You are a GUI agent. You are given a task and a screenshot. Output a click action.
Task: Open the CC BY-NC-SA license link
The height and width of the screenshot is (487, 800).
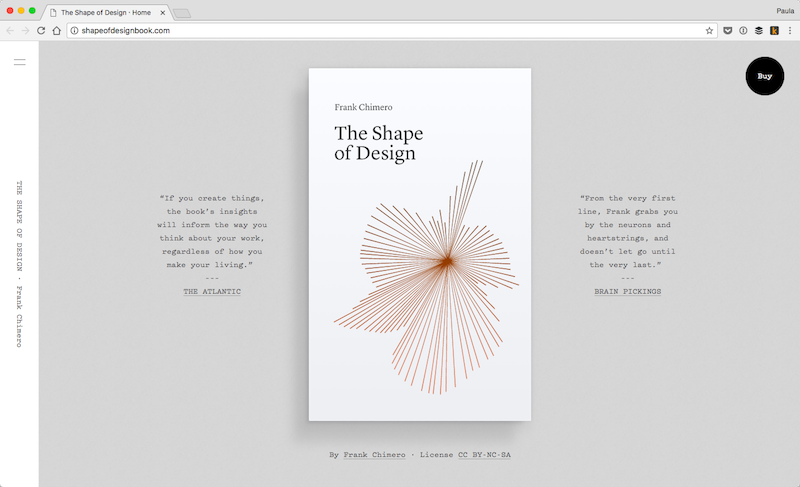coord(484,455)
